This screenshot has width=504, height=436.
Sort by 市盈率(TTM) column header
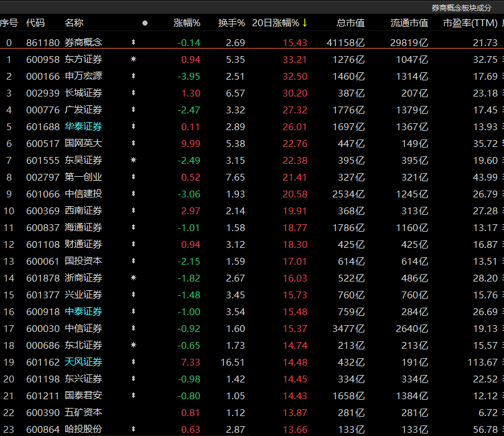470,23
